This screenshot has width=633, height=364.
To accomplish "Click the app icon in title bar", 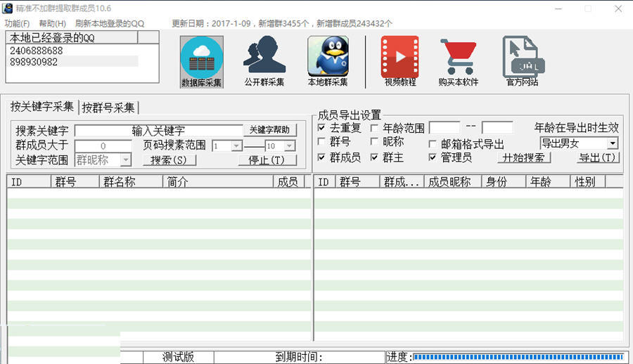I will (7, 8).
